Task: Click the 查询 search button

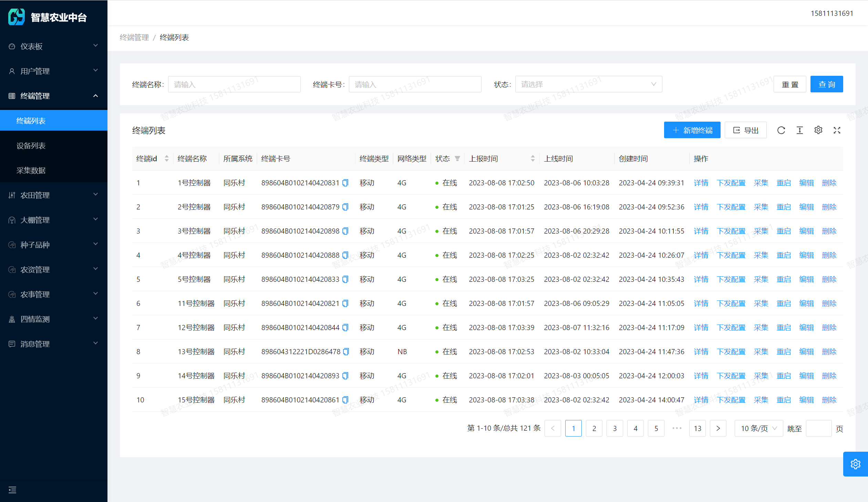Action: (x=826, y=84)
